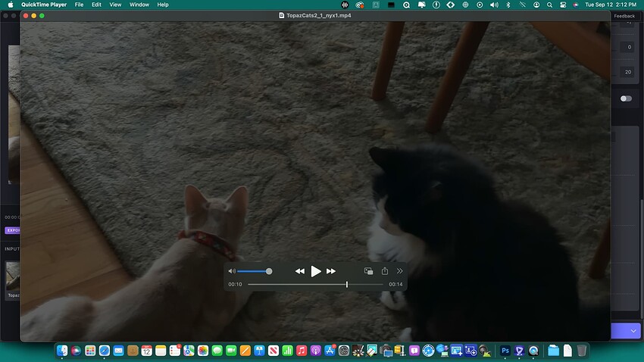Viewport: 644px width, 362px height.
Task: Play the video in QuickTime
Action: pos(316,271)
